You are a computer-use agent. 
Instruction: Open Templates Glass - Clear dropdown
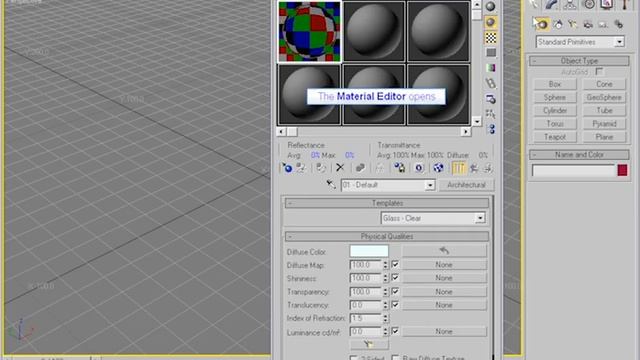pyautogui.click(x=480, y=218)
